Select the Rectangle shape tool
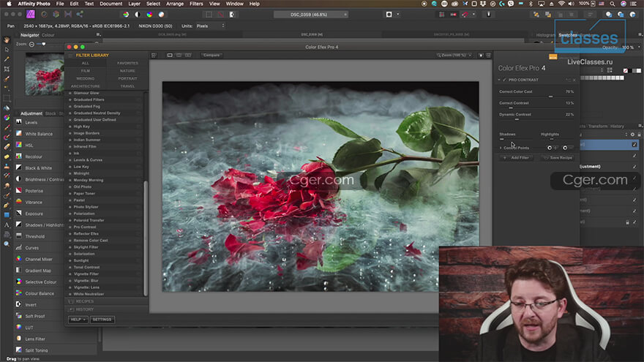The image size is (644, 362). click(x=7, y=215)
